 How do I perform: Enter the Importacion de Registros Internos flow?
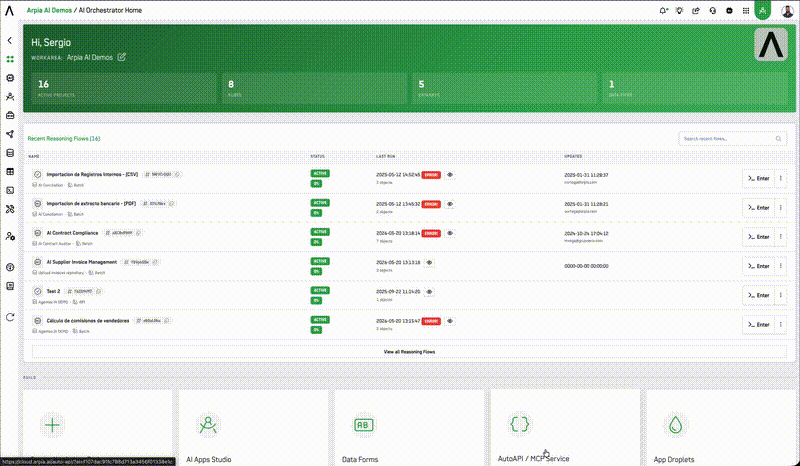[759, 178]
